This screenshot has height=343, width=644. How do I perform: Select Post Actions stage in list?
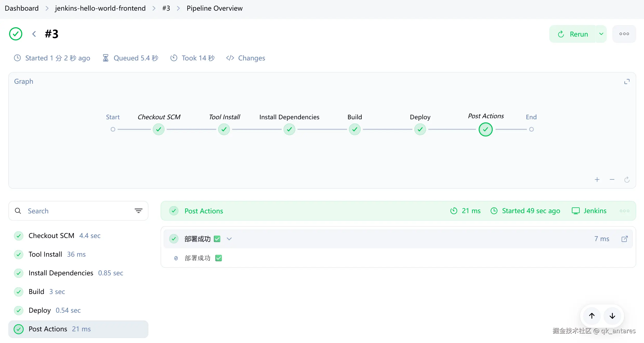(x=78, y=329)
